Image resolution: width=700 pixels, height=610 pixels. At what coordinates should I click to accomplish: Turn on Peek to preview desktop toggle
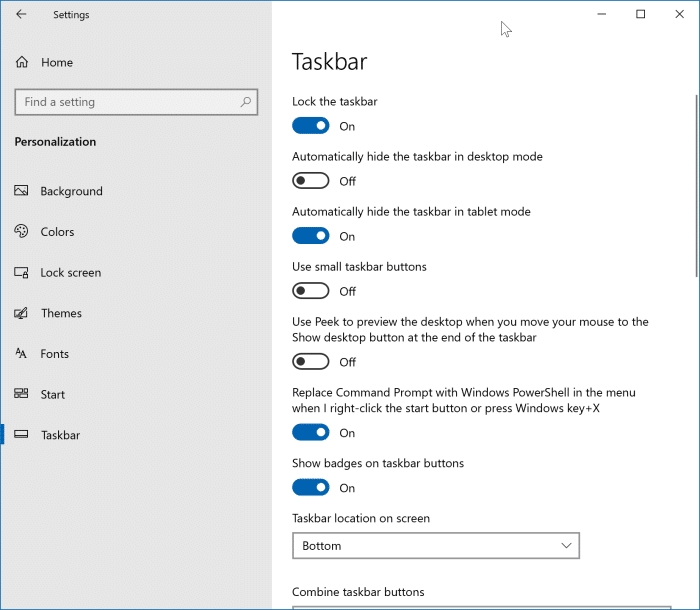pos(311,362)
